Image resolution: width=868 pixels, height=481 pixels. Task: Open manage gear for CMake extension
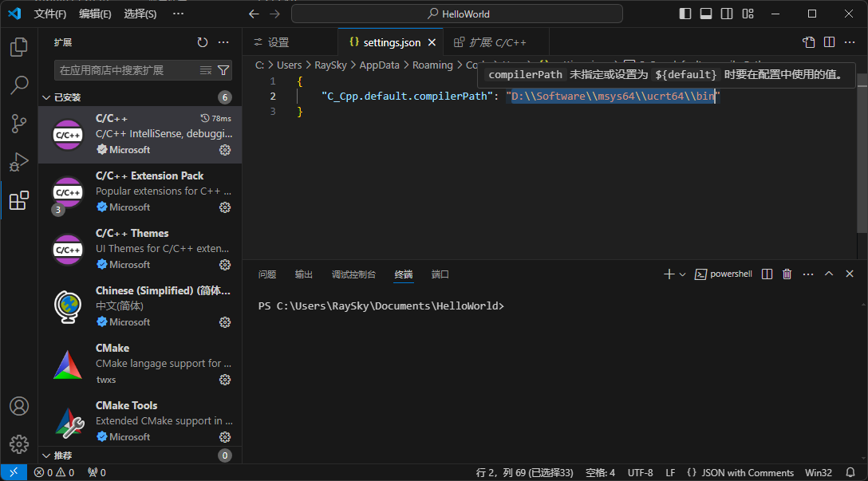click(225, 380)
